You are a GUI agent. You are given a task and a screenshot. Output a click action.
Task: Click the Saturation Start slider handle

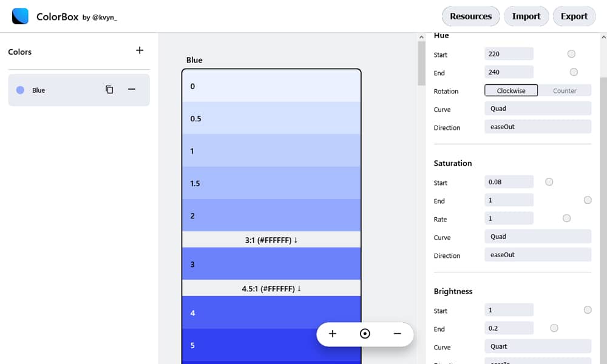(x=549, y=182)
